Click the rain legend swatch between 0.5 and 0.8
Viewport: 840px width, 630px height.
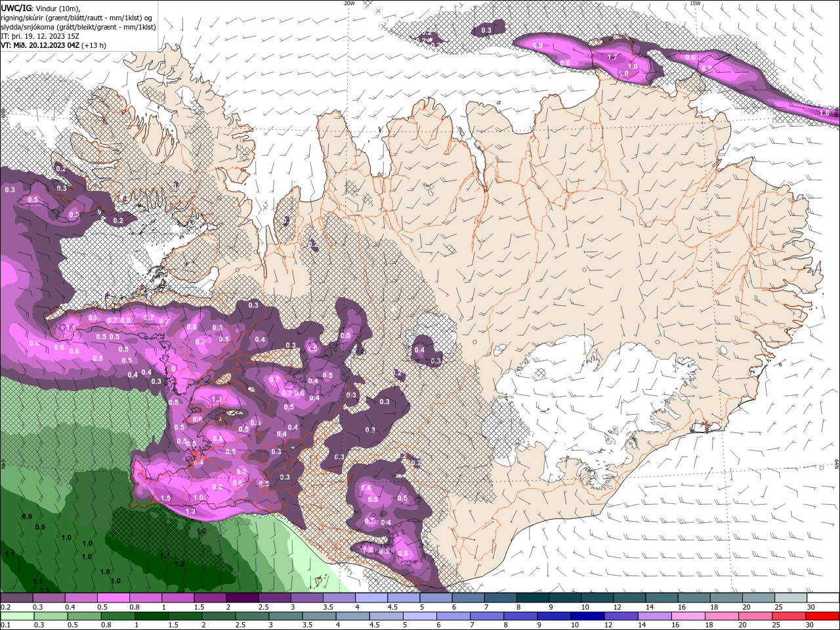[84, 616]
